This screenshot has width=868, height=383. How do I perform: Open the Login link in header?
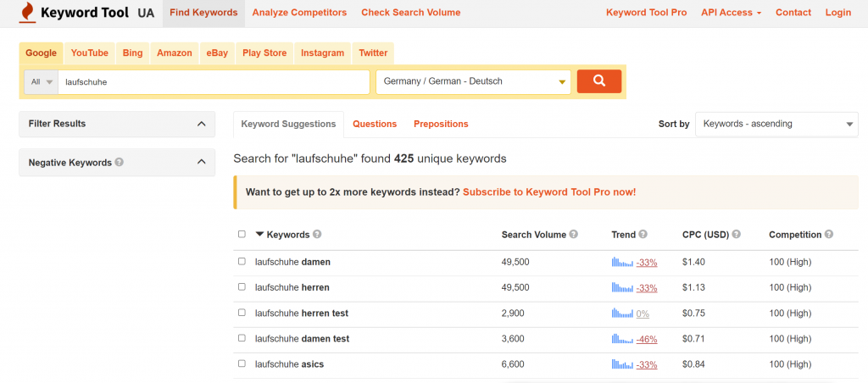[837, 13]
